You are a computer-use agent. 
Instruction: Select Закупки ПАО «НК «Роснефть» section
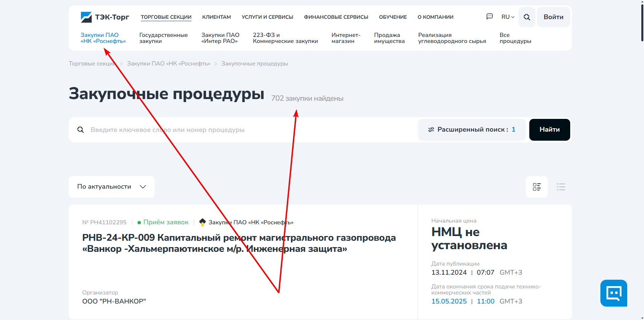pyautogui.click(x=103, y=38)
